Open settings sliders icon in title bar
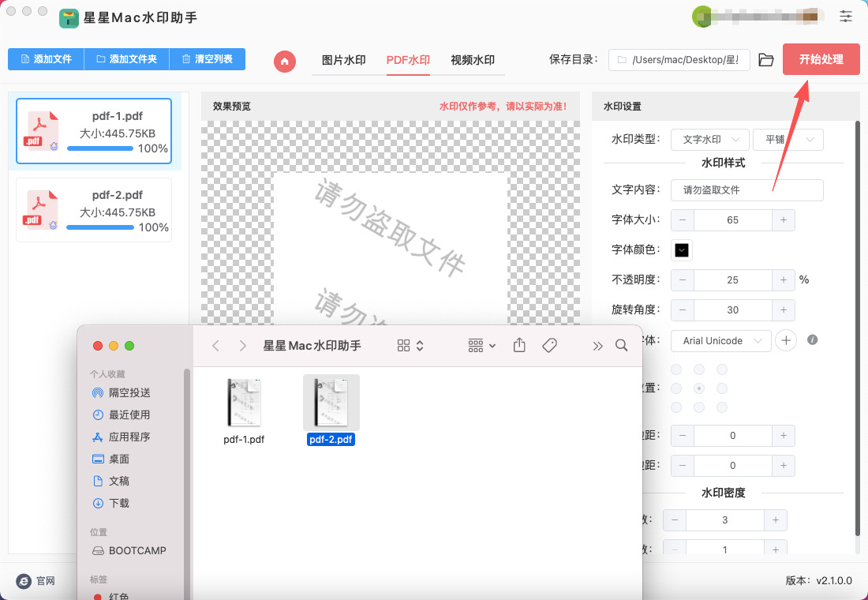868x600 pixels. pos(846,16)
